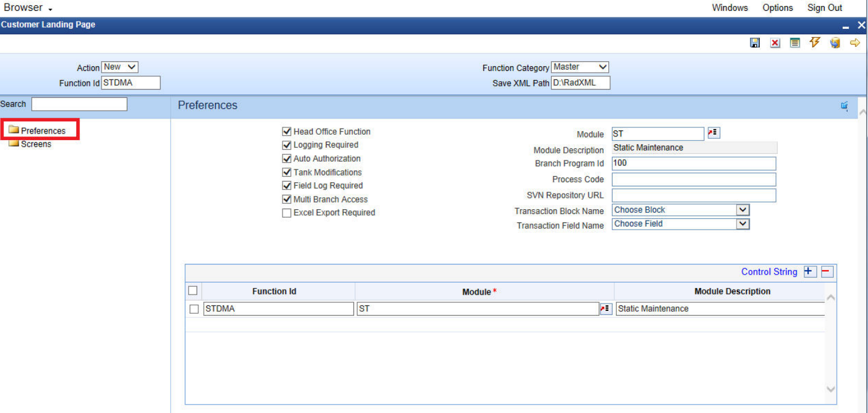Click the tree Search box
Viewport: 868px width, 413px height.
(x=79, y=105)
